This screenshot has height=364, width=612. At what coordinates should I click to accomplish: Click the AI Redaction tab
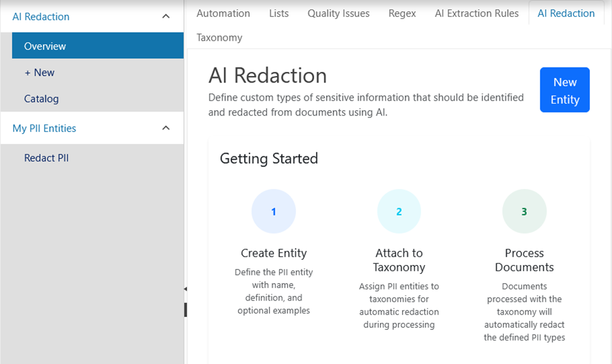566,14
